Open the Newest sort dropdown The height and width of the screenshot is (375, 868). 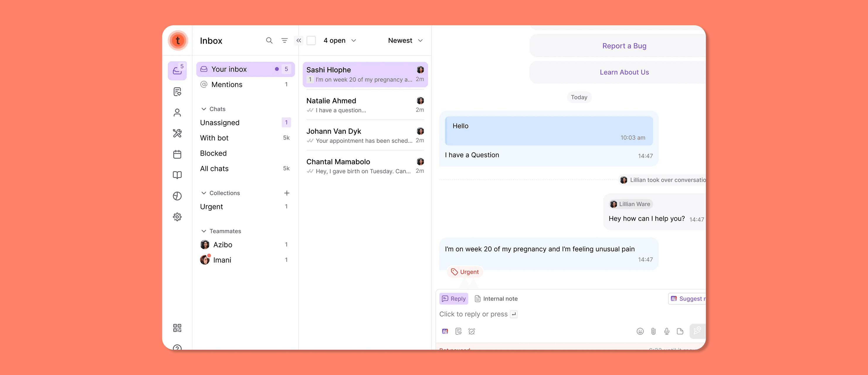click(405, 40)
